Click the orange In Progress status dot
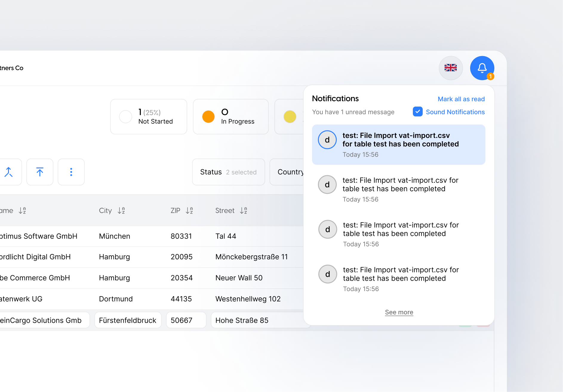This screenshot has height=392, width=563. (x=208, y=116)
